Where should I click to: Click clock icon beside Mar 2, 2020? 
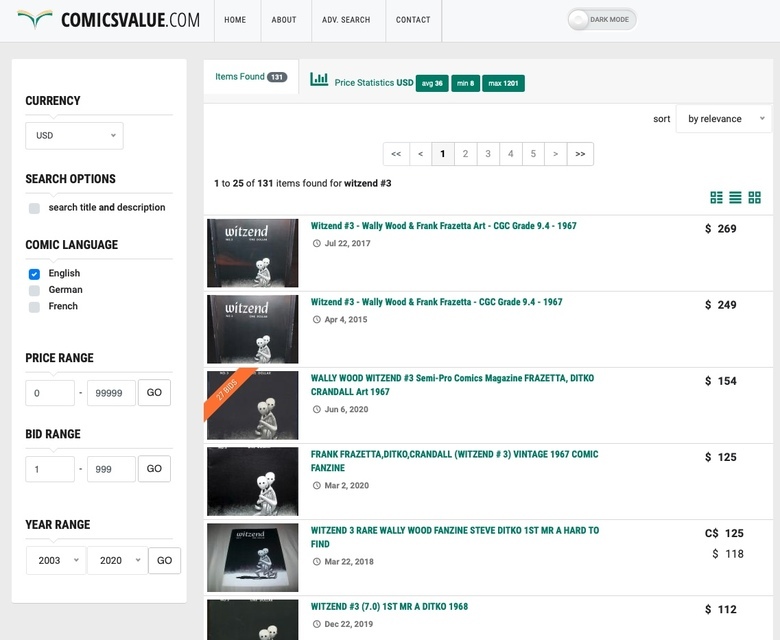tap(316, 486)
